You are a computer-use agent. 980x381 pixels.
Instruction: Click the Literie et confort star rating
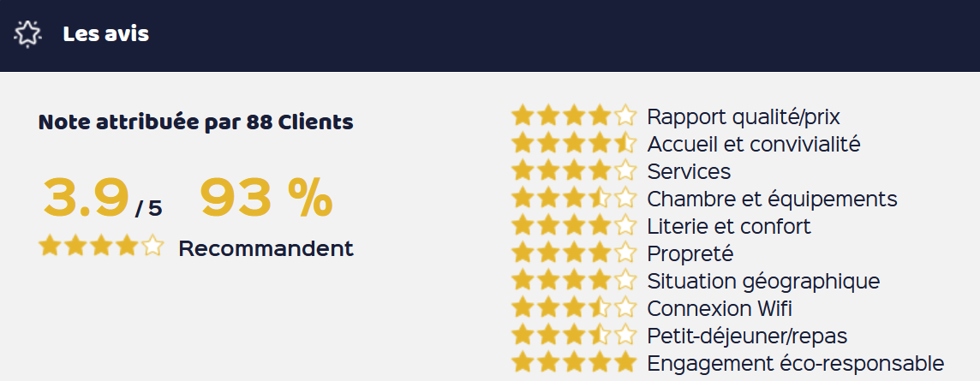coord(574,225)
